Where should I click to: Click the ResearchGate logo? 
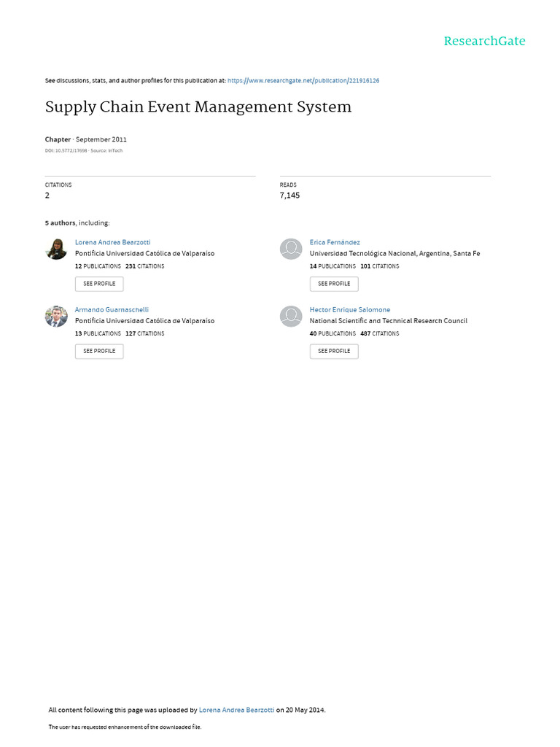tap(484, 41)
